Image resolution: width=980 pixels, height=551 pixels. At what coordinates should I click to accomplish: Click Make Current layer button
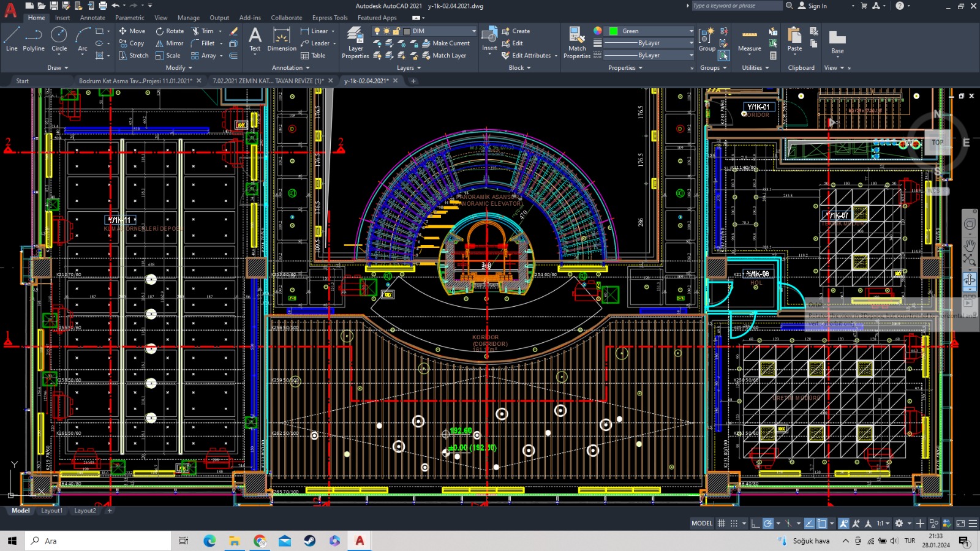(446, 43)
